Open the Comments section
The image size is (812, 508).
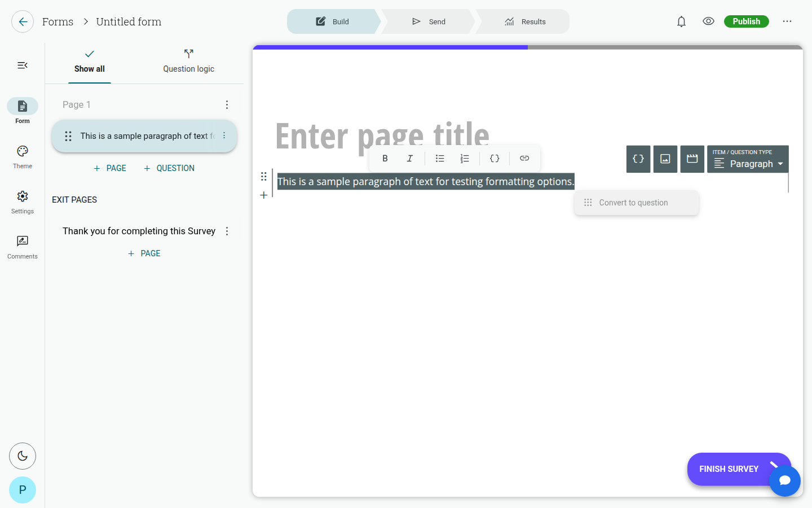click(x=23, y=247)
